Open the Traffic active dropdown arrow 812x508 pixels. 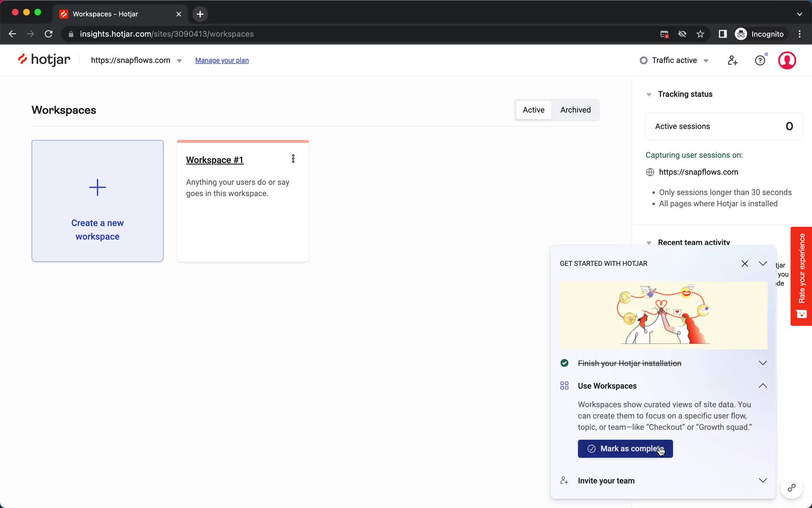click(706, 61)
